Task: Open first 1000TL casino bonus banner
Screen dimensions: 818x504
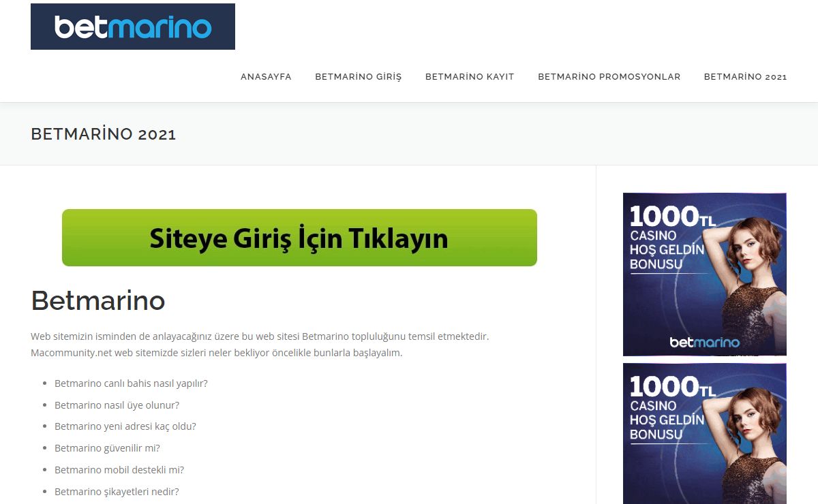Action: (705, 274)
